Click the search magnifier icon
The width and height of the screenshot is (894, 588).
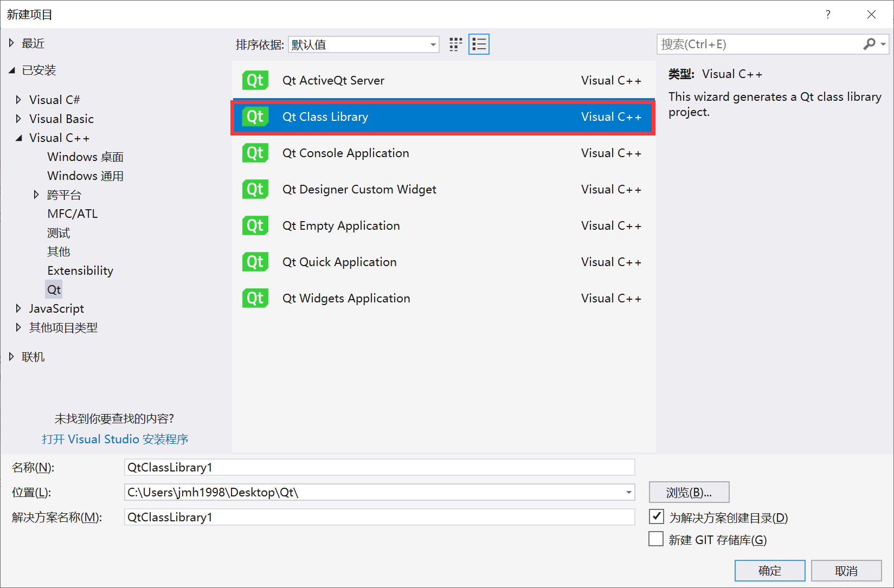click(x=869, y=44)
